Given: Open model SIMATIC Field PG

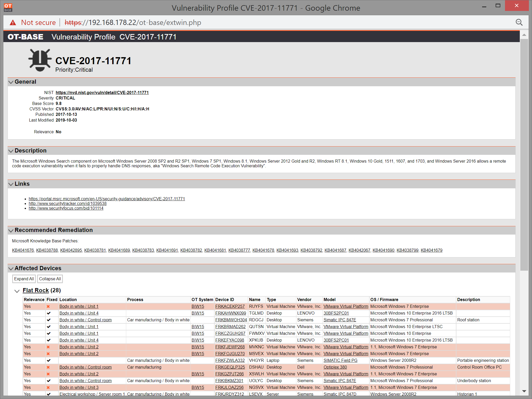Looking at the screenshot, I should coord(340,361).
